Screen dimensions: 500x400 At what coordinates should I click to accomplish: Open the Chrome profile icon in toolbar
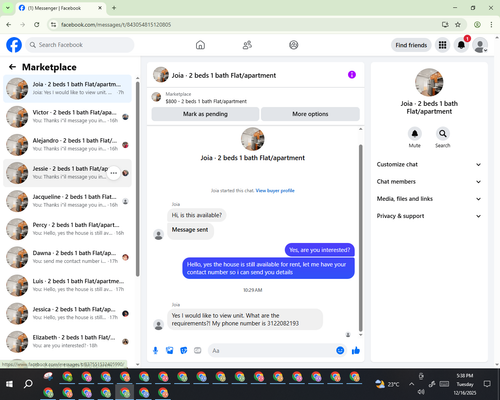[477, 25]
